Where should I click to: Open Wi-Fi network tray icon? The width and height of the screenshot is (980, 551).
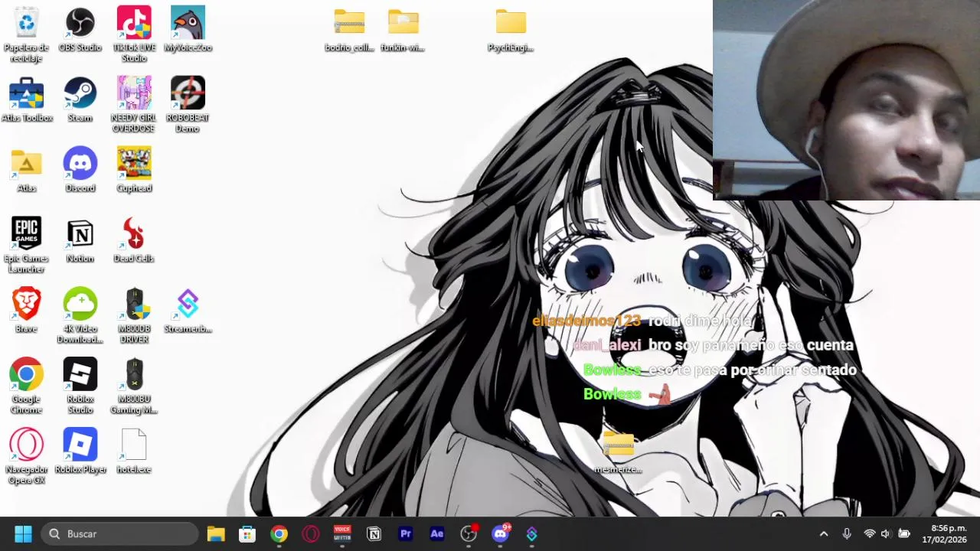869,533
